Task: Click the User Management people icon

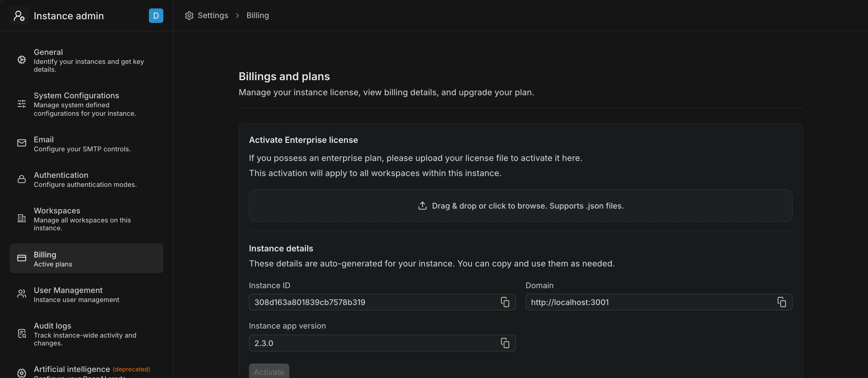Action: coord(22,294)
